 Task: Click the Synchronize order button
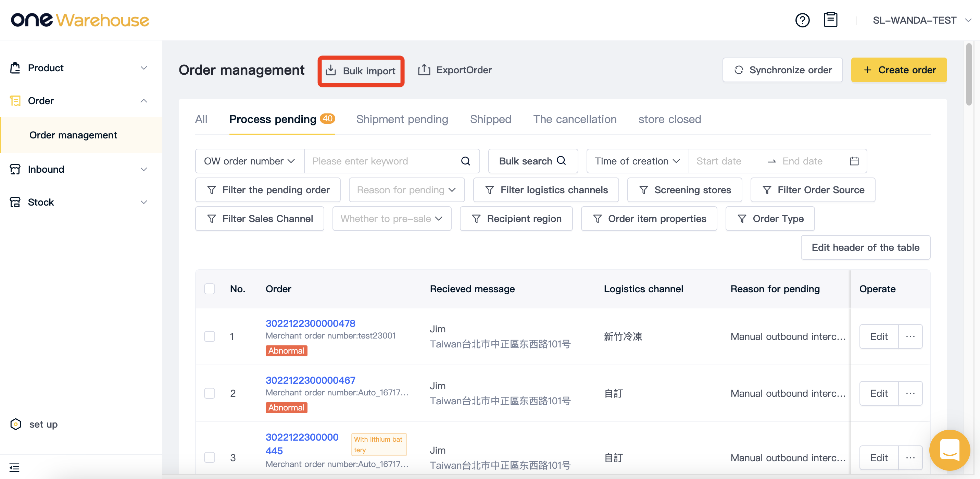pyautogui.click(x=782, y=70)
